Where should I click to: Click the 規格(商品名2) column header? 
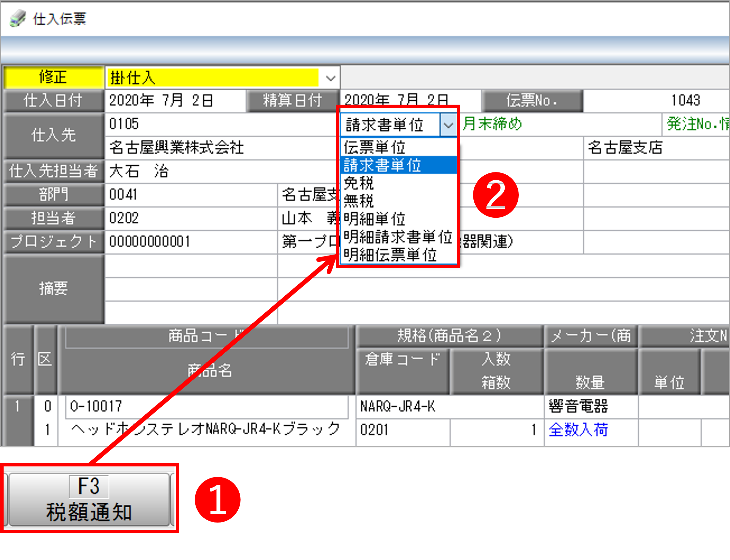(x=449, y=336)
